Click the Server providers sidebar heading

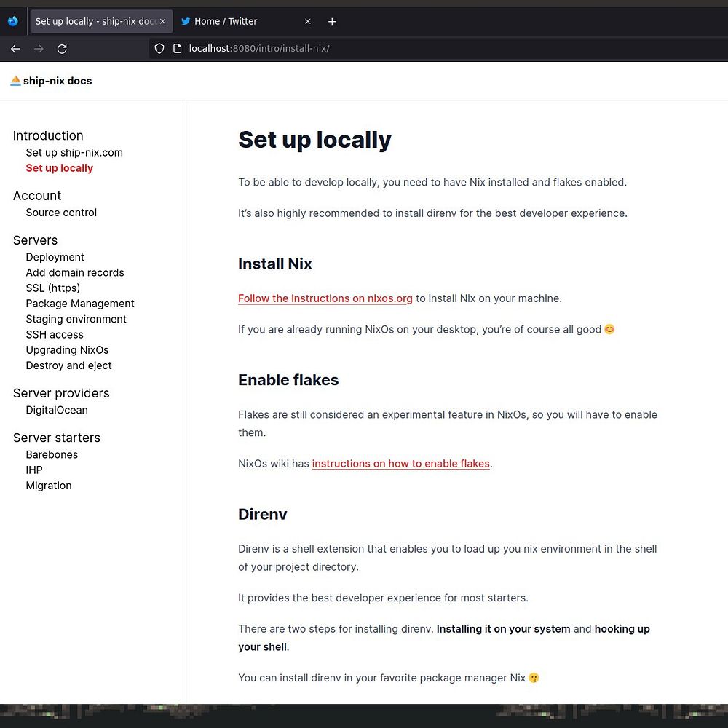coord(61,393)
